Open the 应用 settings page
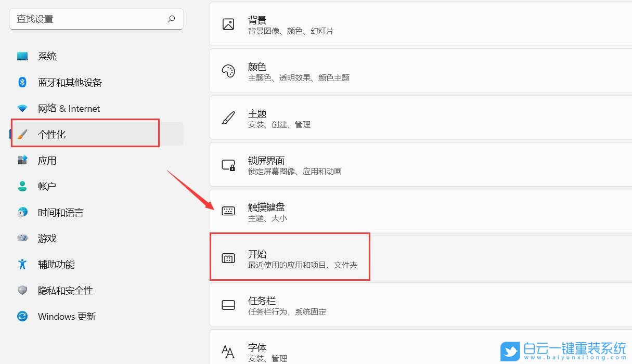The height and width of the screenshot is (364, 632). pos(47,160)
